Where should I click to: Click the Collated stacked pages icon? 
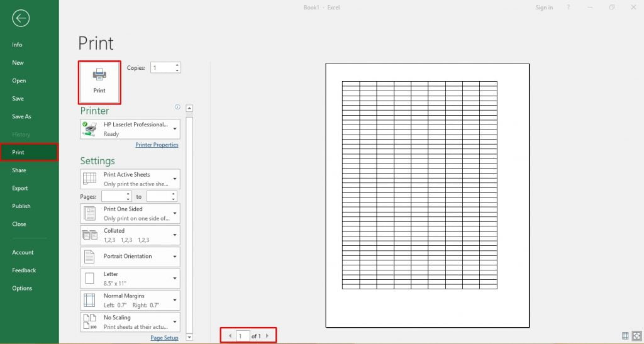pyautogui.click(x=89, y=235)
